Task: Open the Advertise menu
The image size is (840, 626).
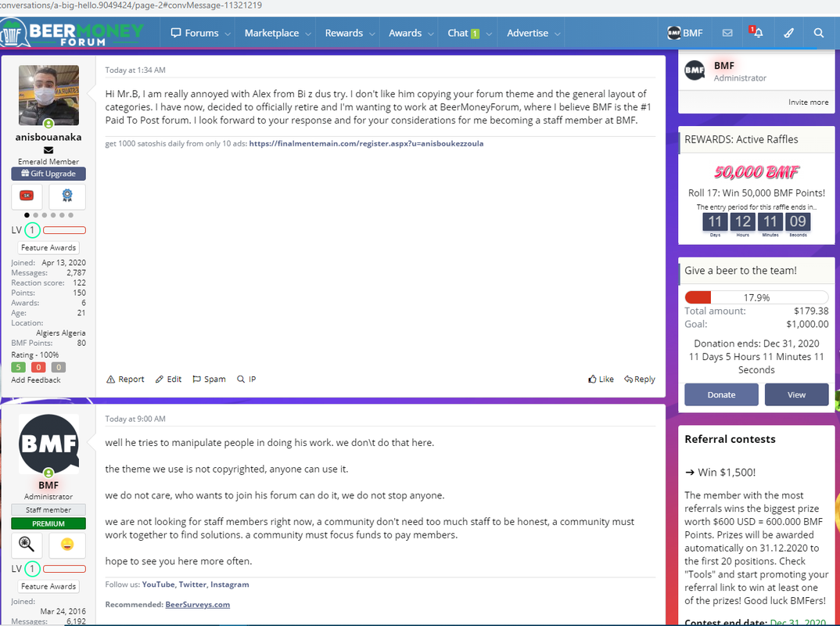Action: tap(528, 33)
